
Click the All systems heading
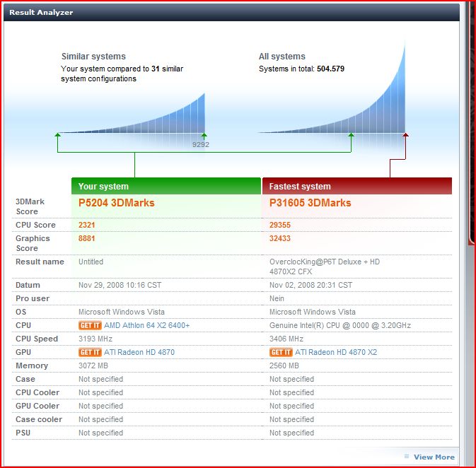tap(282, 56)
